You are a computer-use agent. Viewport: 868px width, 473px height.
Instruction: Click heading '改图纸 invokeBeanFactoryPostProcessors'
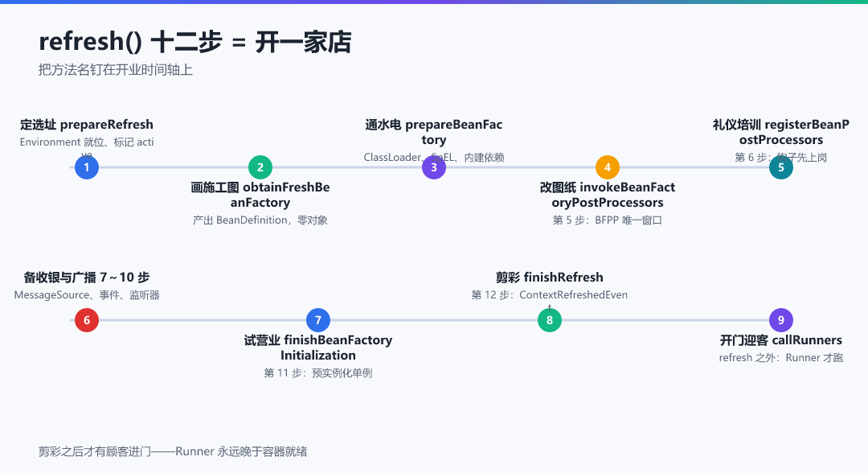[x=608, y=195]
